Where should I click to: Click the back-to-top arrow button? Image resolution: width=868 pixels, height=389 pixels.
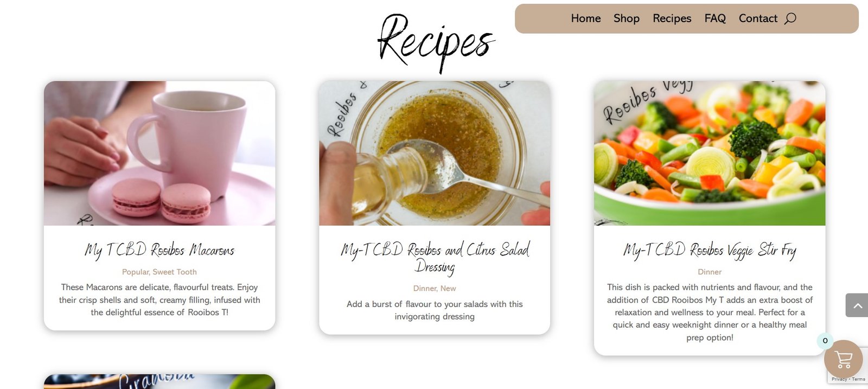857,305
